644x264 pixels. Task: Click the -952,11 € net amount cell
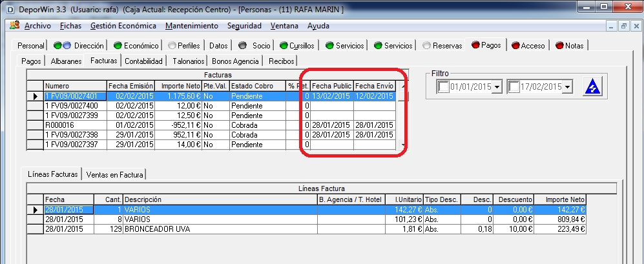coord(178,125)
